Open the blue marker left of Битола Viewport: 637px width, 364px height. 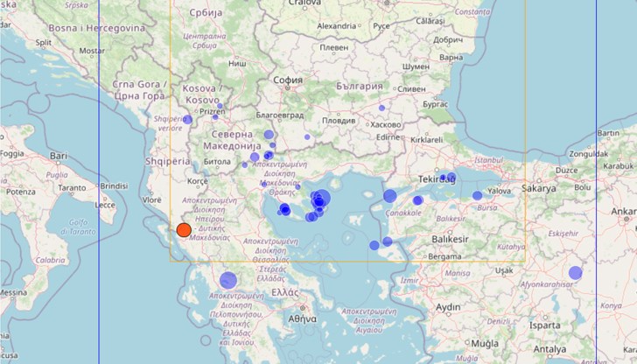pos(245,164)
